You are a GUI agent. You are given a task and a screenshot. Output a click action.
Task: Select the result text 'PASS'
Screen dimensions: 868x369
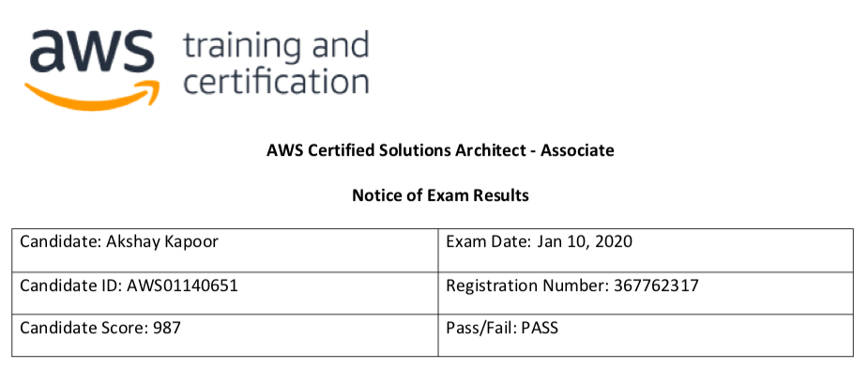pos(540,328)
